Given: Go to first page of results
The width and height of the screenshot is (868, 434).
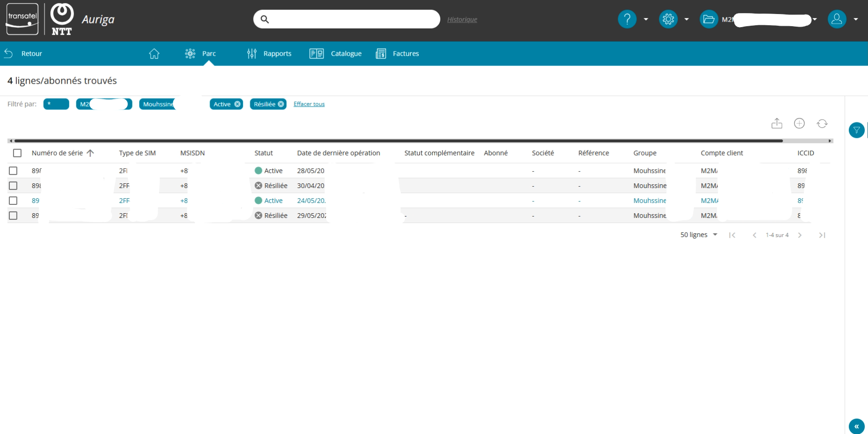Looking at the screenshot, I should pos(732,235).
